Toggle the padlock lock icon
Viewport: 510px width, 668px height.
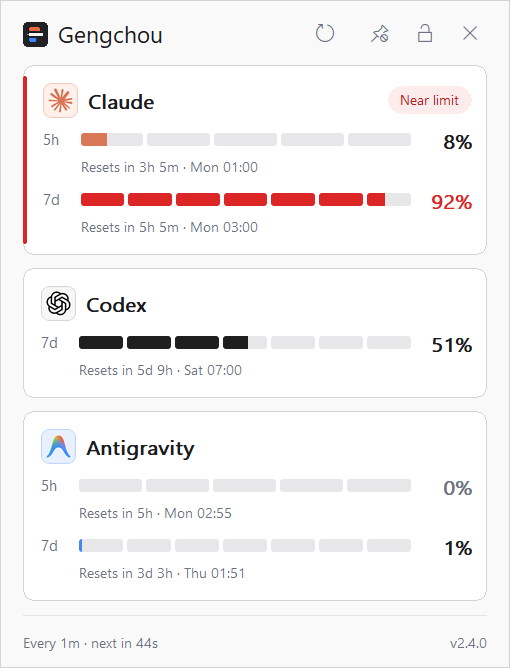[425, 33]
